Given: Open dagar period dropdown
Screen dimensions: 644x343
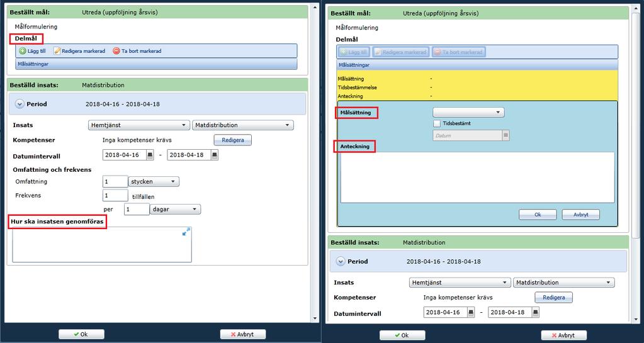Looking at the screenshot, I should point(176,209).
